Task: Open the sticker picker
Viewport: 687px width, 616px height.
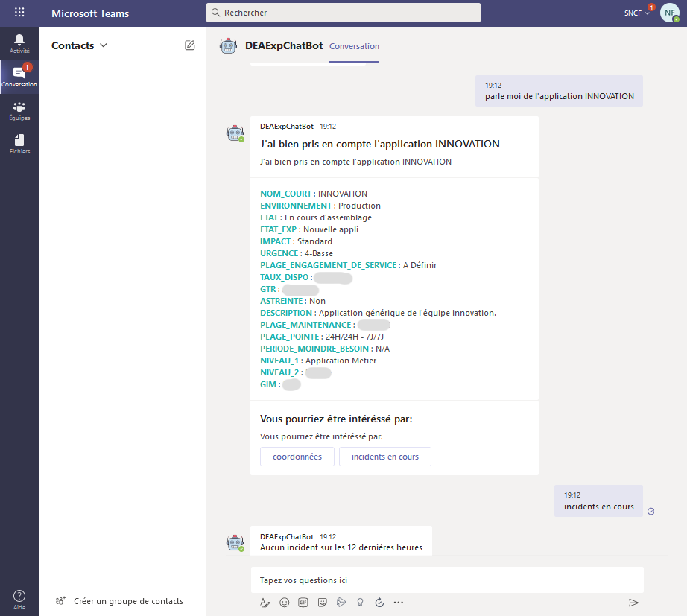Action: pyautogui.click(x=323, y=603)
